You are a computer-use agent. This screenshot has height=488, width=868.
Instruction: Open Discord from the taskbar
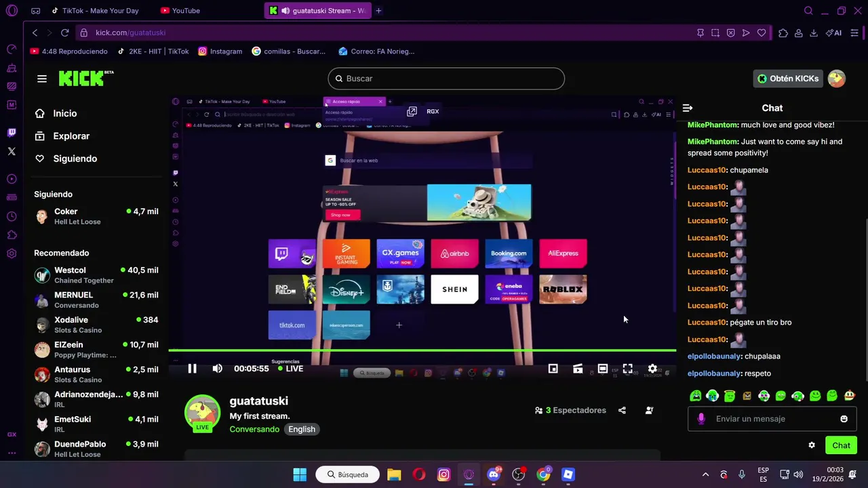click(x=494, y=474)
